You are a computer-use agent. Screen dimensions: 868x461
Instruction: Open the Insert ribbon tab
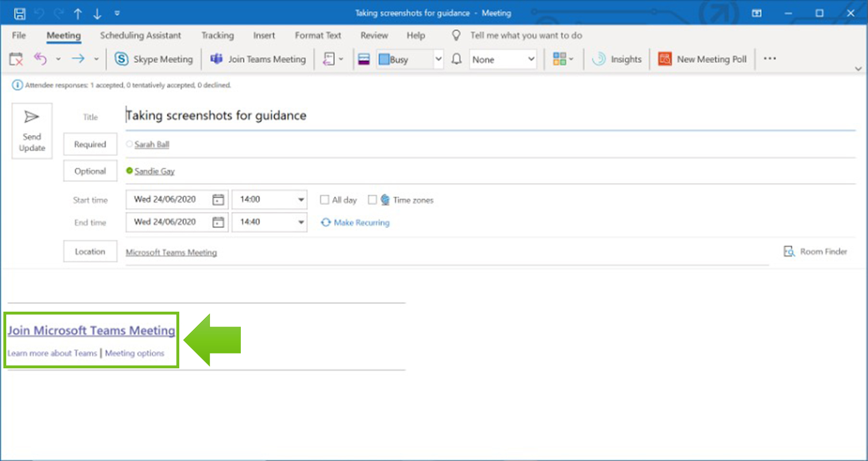pyautogui.click(x=264, y=35)
